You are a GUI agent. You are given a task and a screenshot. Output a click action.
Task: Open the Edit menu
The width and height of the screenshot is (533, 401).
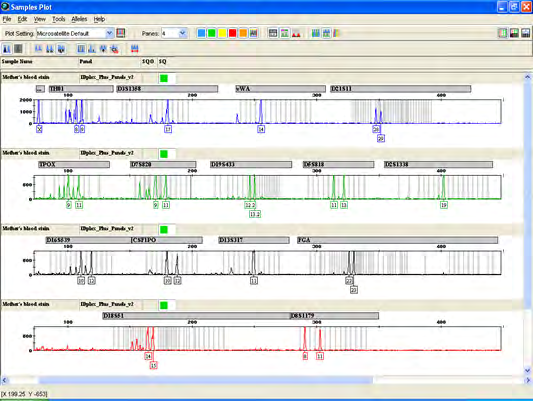click(22, 19)
